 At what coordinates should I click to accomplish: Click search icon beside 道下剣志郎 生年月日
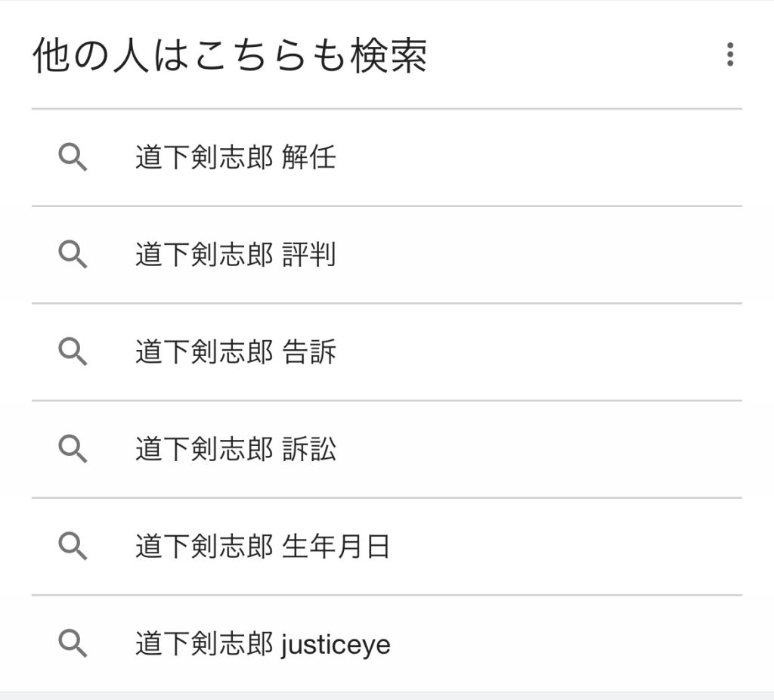[x=73, y=547]
